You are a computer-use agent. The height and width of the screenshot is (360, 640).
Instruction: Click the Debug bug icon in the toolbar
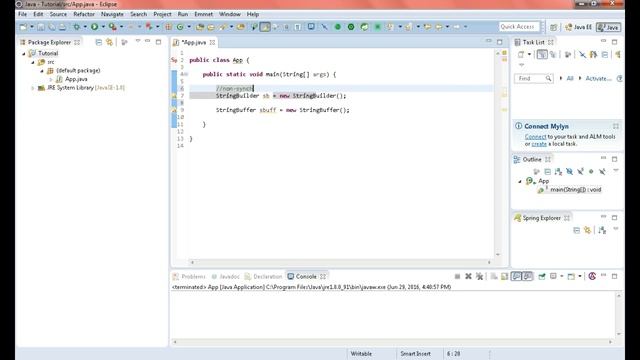(76, 27)
